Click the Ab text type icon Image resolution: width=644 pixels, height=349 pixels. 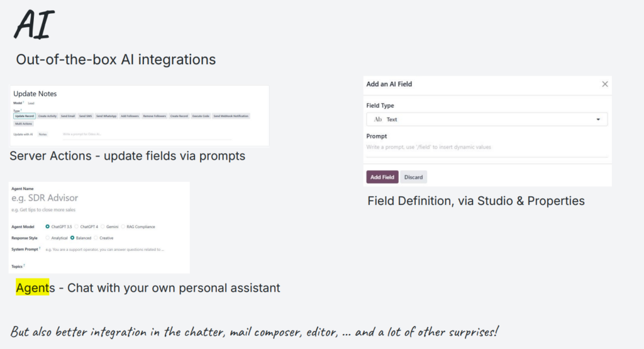click(x=378, y=119)
